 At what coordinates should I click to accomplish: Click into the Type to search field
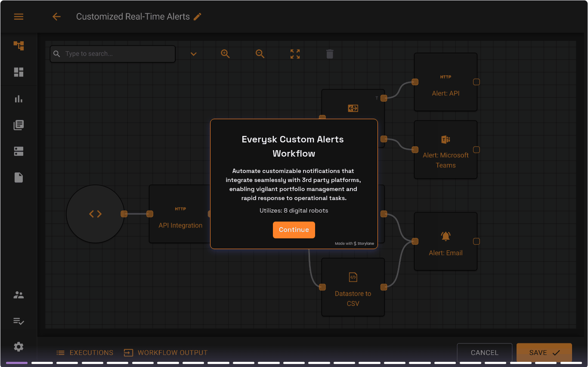(x=112, y=53)
